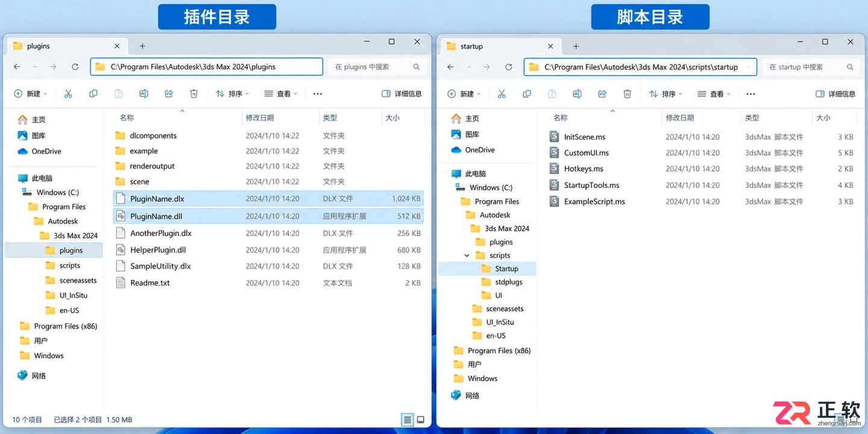The width and height of the screenshot is (868, 434).
Task: Close the plugins tab
Action: click(117, 46)
